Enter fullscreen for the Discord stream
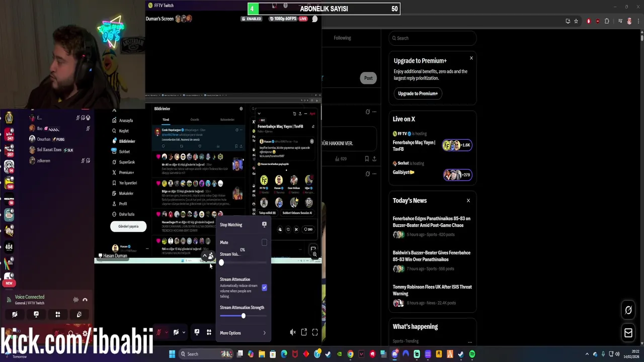The image size is (644, 362). tap(315, 332)
